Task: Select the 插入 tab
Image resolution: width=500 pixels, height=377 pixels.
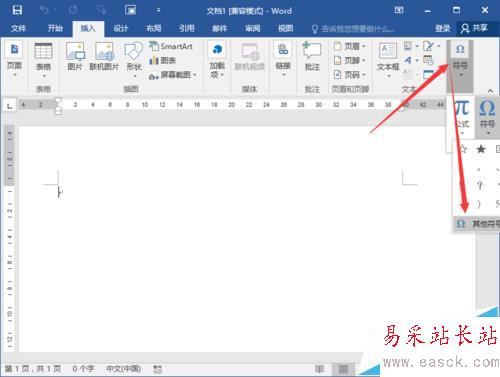Action: tap(88, 29)
